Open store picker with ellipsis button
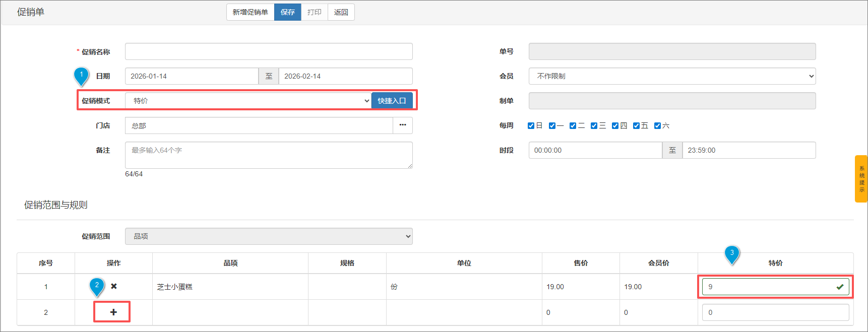This screenshot has width=868, height=332. click(402, 125)
